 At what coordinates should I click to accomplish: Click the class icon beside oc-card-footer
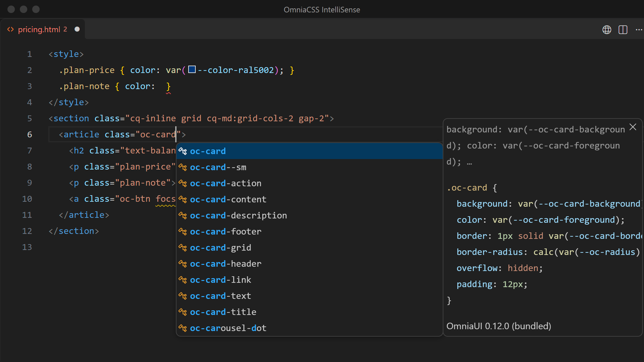[x=183, y=232]
